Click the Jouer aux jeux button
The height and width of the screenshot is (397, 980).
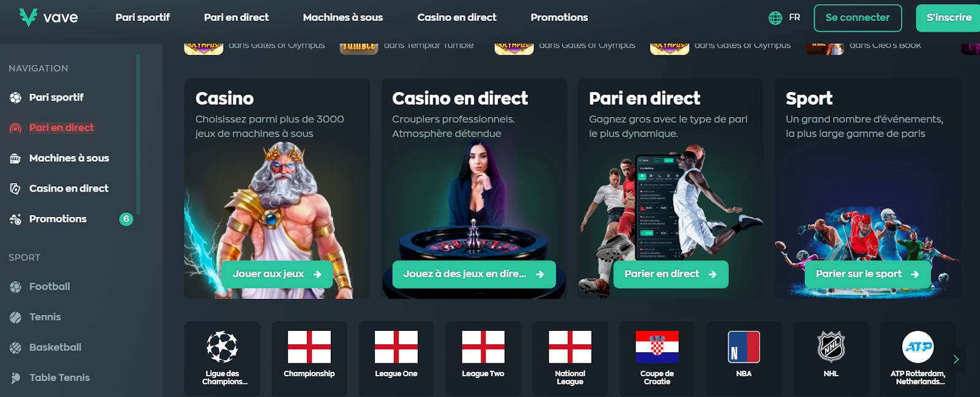(277, 274)
